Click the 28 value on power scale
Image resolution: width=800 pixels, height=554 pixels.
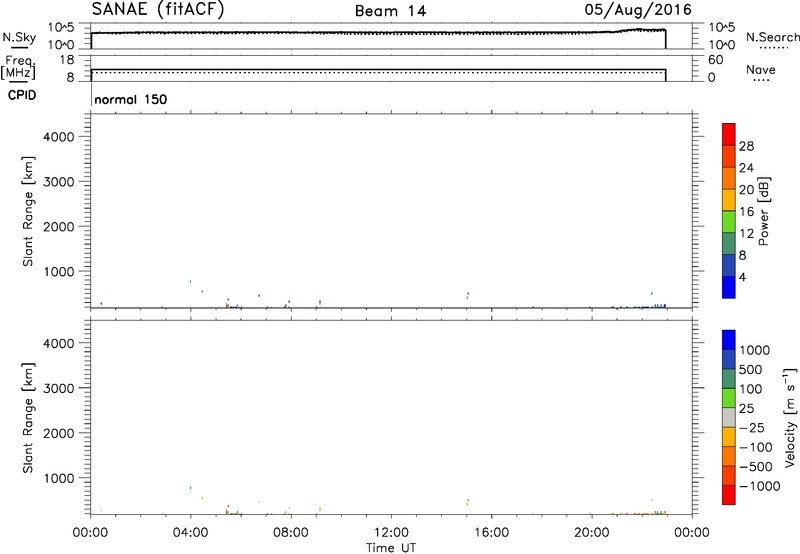[746, 146]
